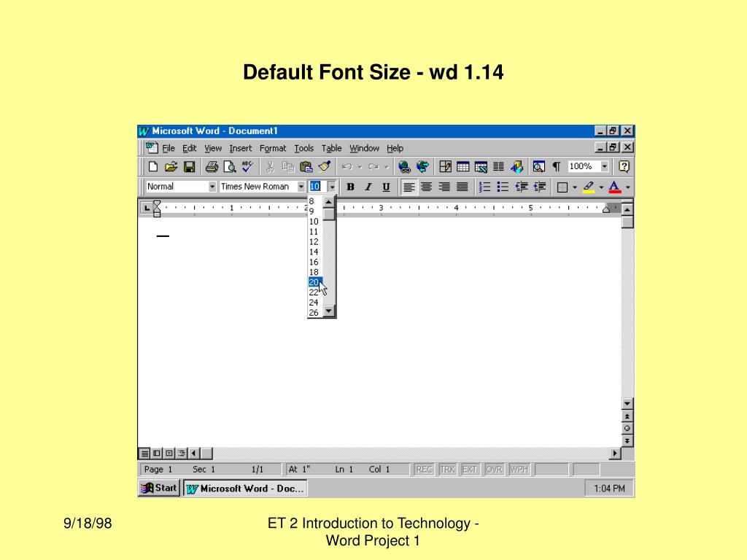Select the Format Painter brush icon
This screenshot has height=560, width=747.
coord(325,167)
